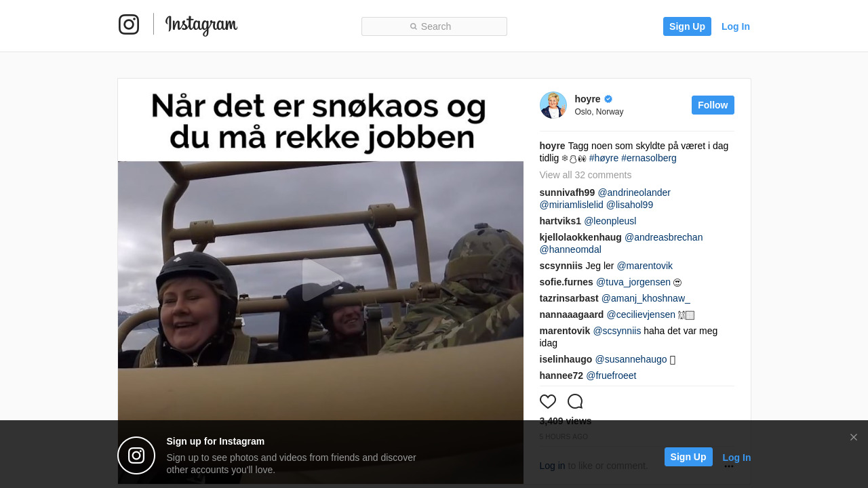
Task: Click the speech bubble comment icon
Action: coord(575,401)
